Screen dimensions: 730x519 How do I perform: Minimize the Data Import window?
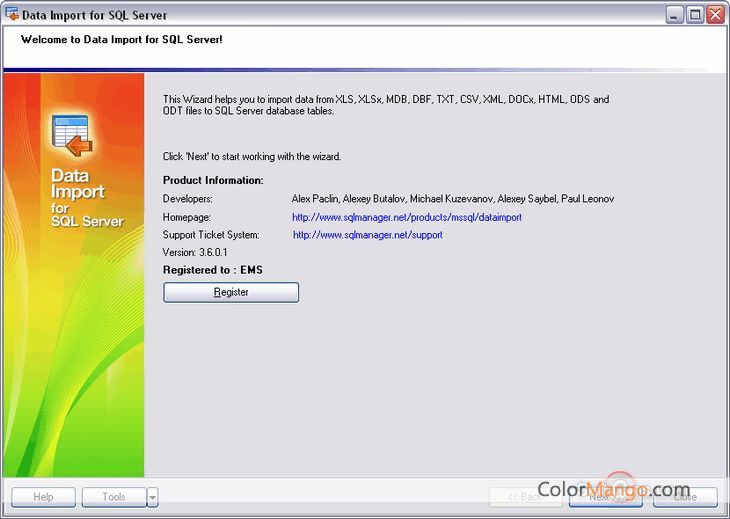point(674,15)
